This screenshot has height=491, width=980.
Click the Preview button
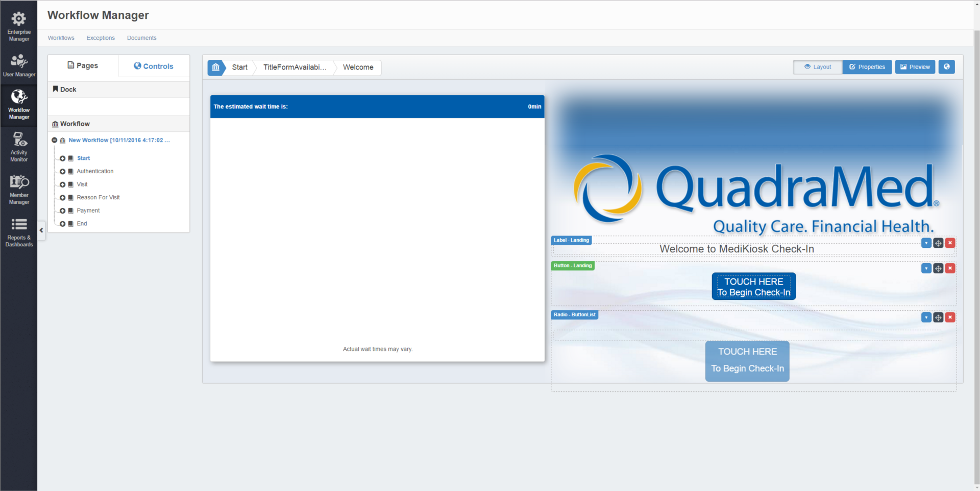click(915, 67)
